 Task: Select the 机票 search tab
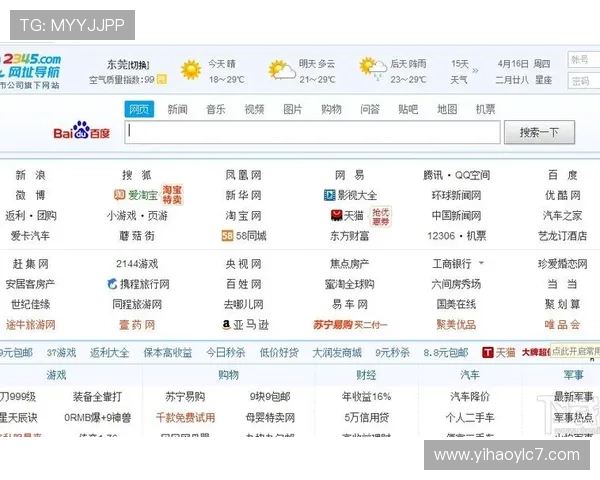486,109
